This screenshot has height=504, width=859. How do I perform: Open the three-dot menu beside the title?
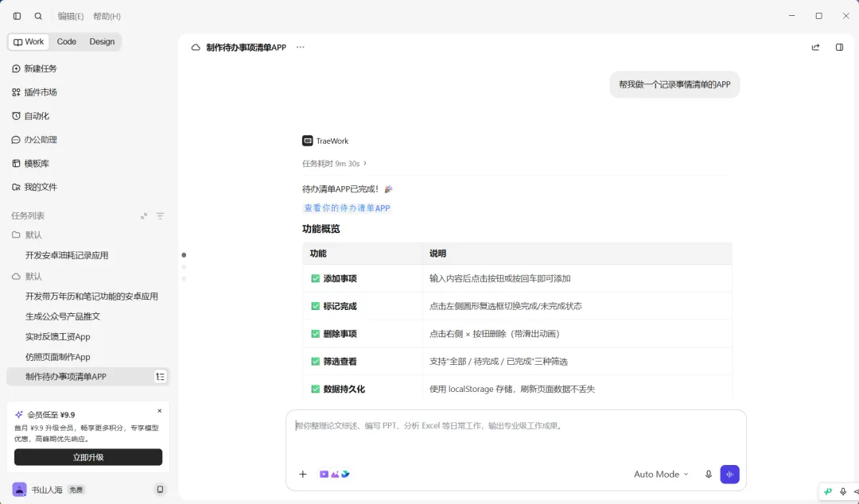coord(300,47)
